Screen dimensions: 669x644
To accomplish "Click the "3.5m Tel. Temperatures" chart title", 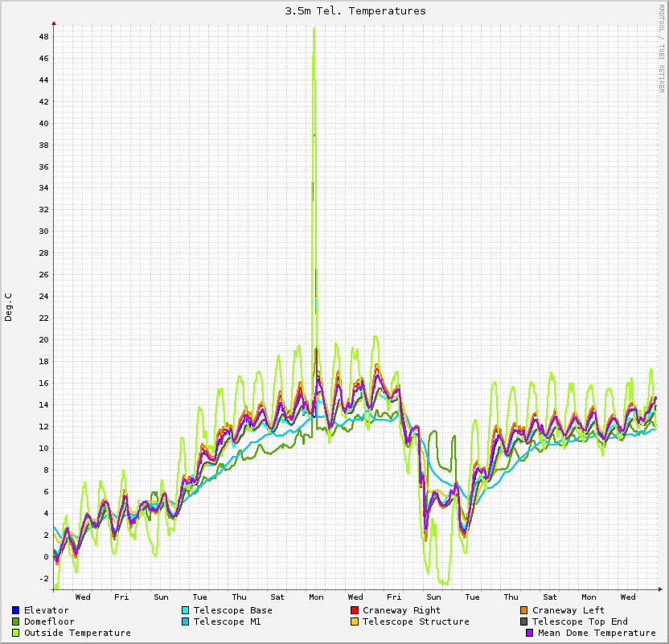I will pyautogui.click(x=355, y=11).
